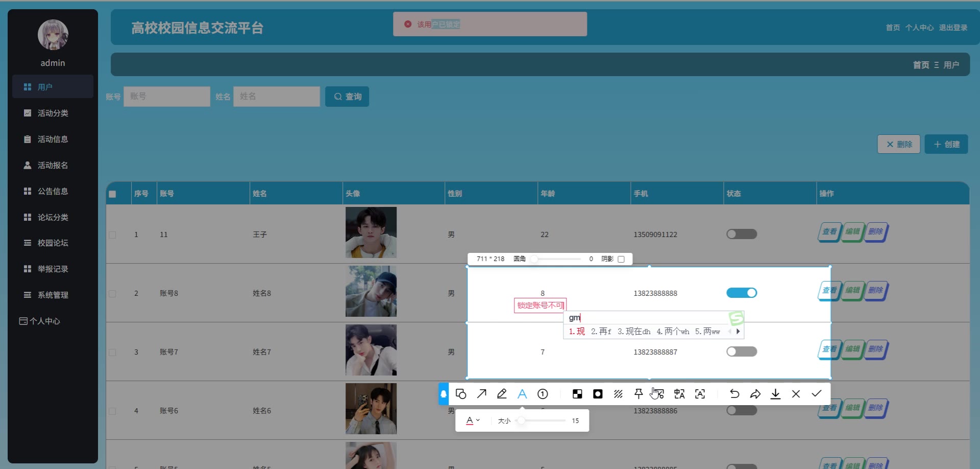This screenshot has height=469, width=980.
Task: Confirm the screenshot with the checkmark
Action: click(x=816, y=393)
